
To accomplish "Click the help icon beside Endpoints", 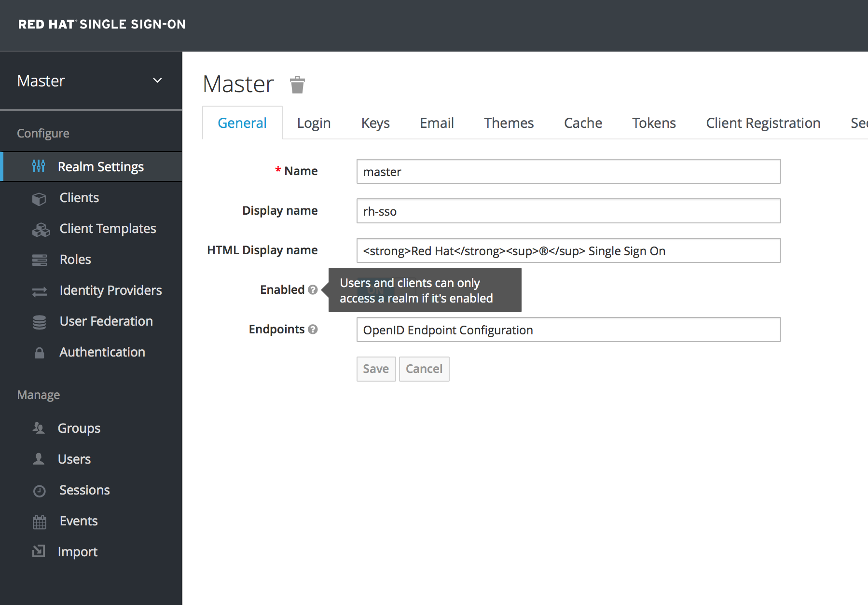I will 313,330.
